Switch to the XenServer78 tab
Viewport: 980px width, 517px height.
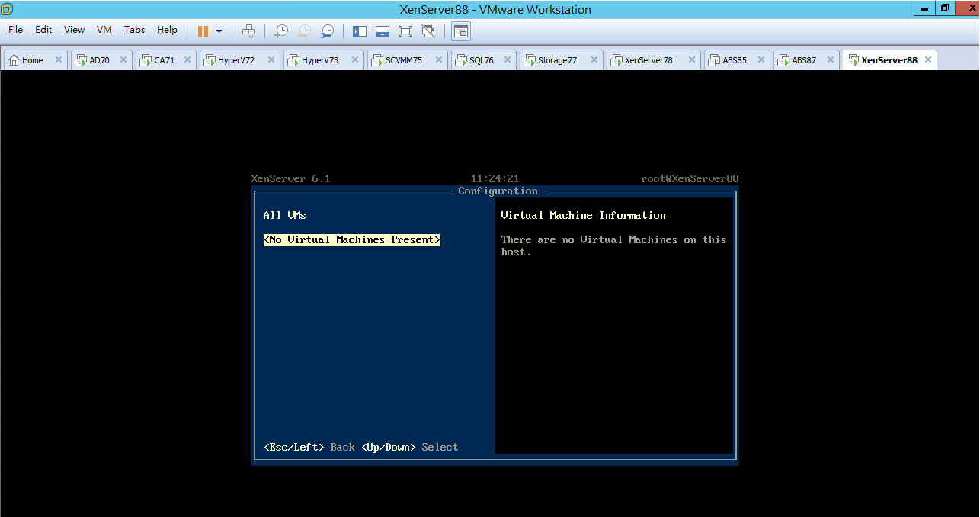(654, 60)
